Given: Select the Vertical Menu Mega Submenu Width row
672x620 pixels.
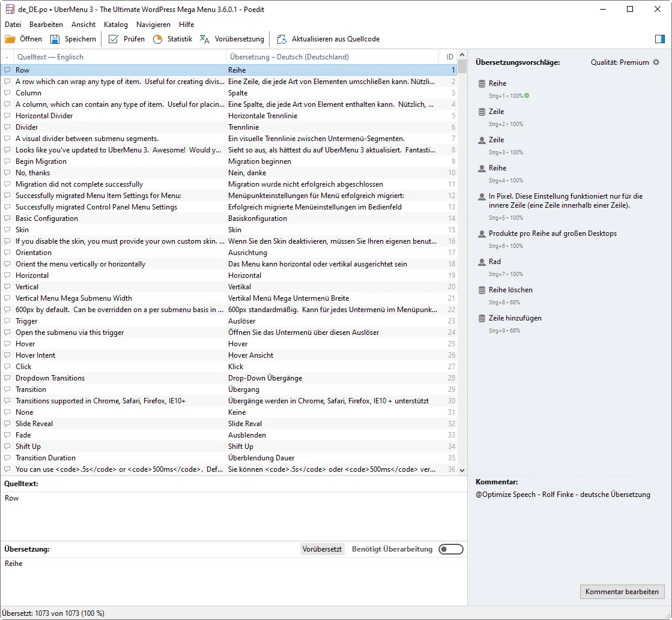Looking at the screenshot, I should pos(229,298).
